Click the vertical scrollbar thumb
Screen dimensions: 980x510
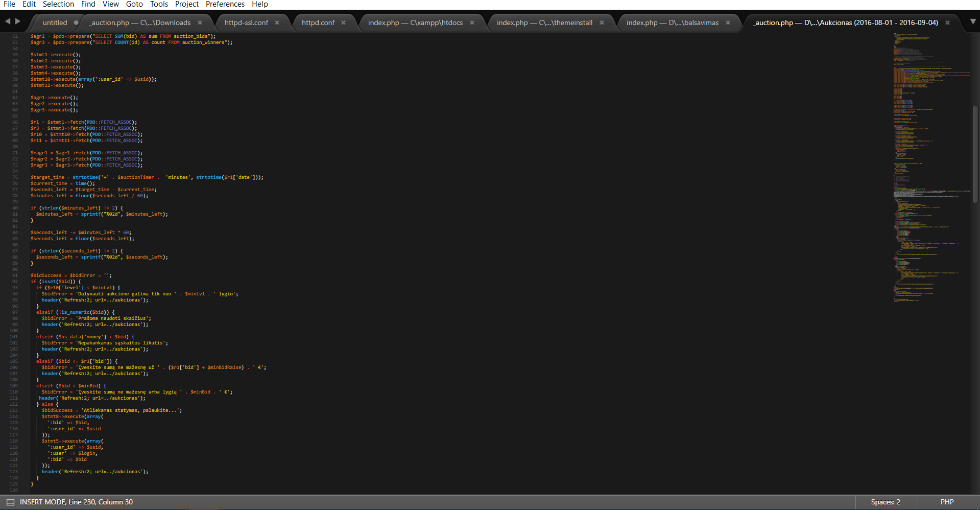975,153
